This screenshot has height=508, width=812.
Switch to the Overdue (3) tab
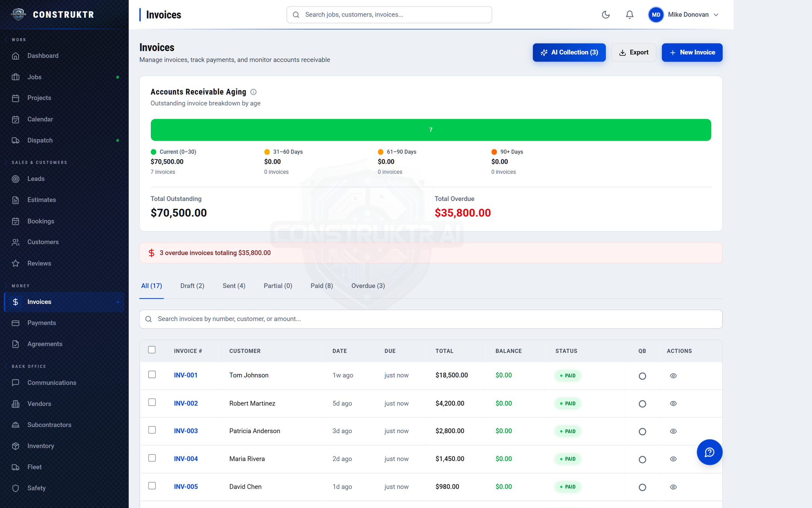point(368,286)
